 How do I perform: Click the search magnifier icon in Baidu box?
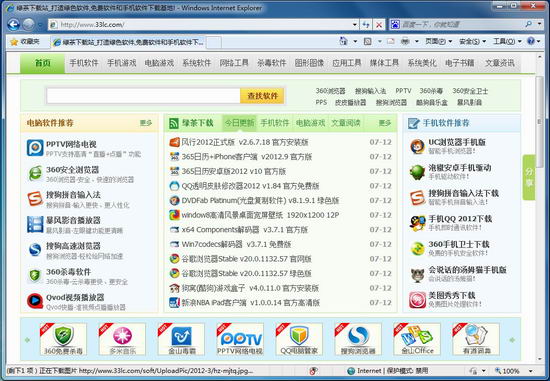click(529, 24)
